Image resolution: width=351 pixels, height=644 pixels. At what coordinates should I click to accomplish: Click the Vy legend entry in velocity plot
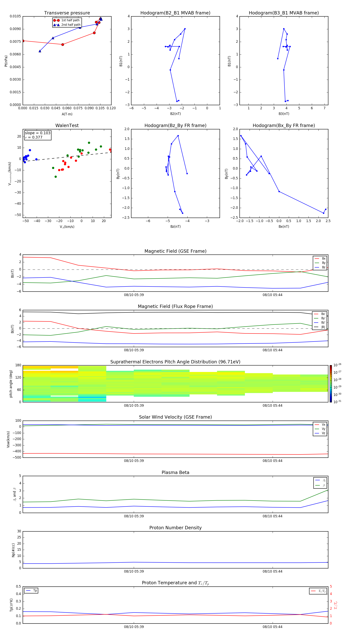tap(320, 429)
